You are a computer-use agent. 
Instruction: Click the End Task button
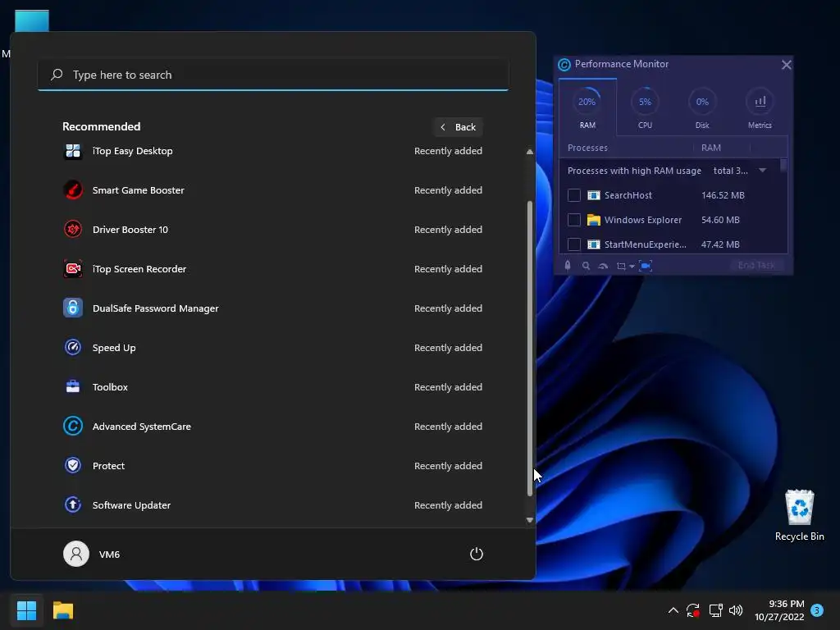pyautogui.click(x=756, y=265)
